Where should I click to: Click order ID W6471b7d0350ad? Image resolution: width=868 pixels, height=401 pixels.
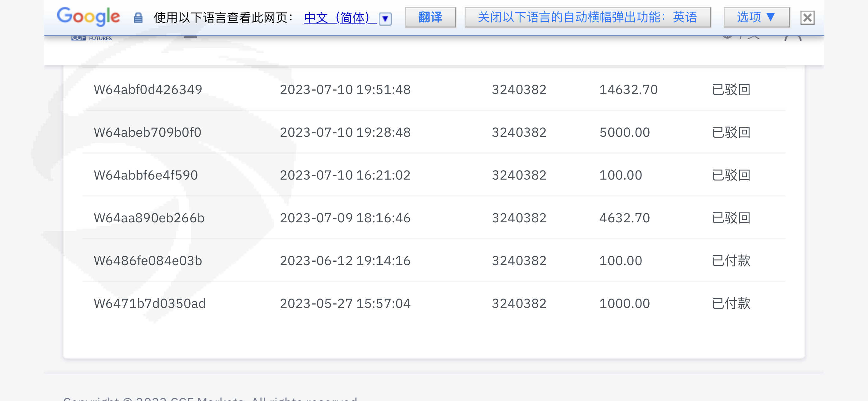pos(149,303)
